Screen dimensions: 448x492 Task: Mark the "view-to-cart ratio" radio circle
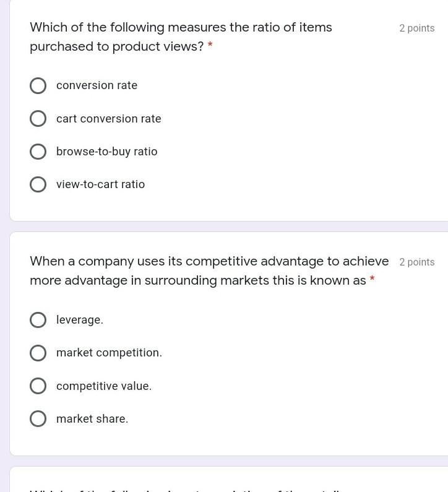(x=38, y=184)
